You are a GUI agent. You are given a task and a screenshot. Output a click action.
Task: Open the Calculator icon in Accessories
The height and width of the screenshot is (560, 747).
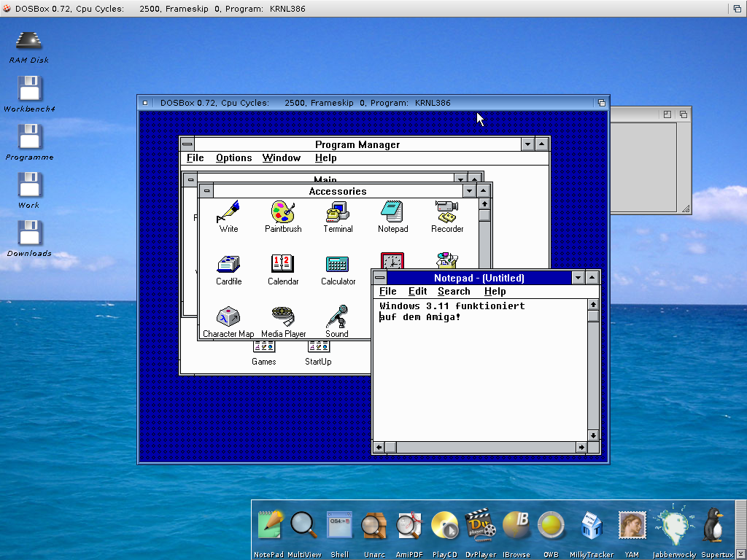point(338,265)
